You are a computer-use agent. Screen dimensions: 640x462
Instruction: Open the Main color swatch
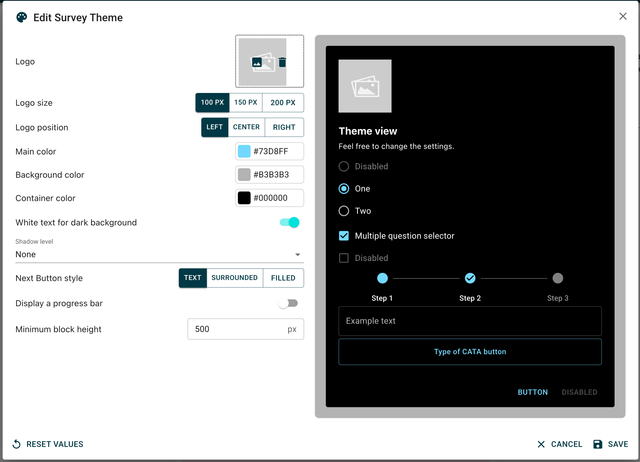pos(244,151)
